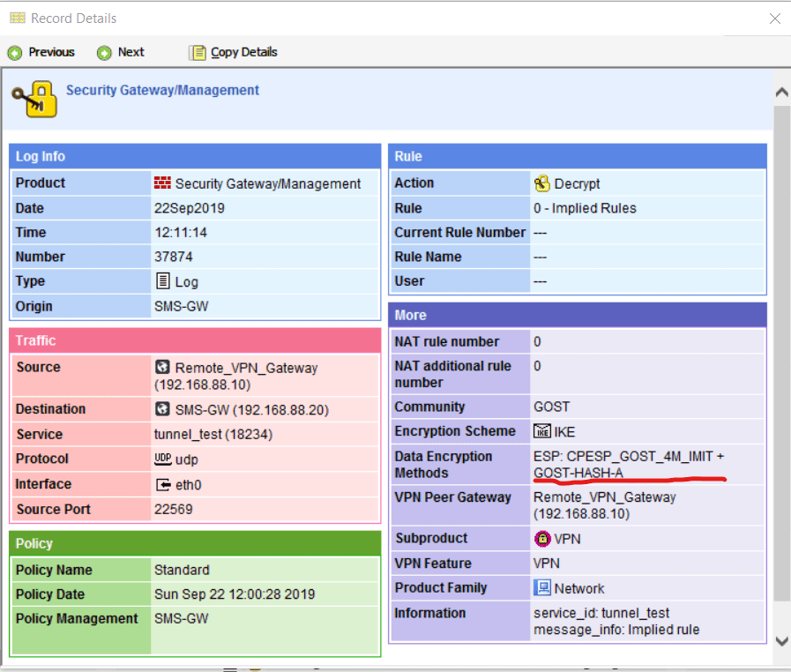Click the VPN subproduct lock icon
Screen dimensions: 791x672
pos(542,538)
